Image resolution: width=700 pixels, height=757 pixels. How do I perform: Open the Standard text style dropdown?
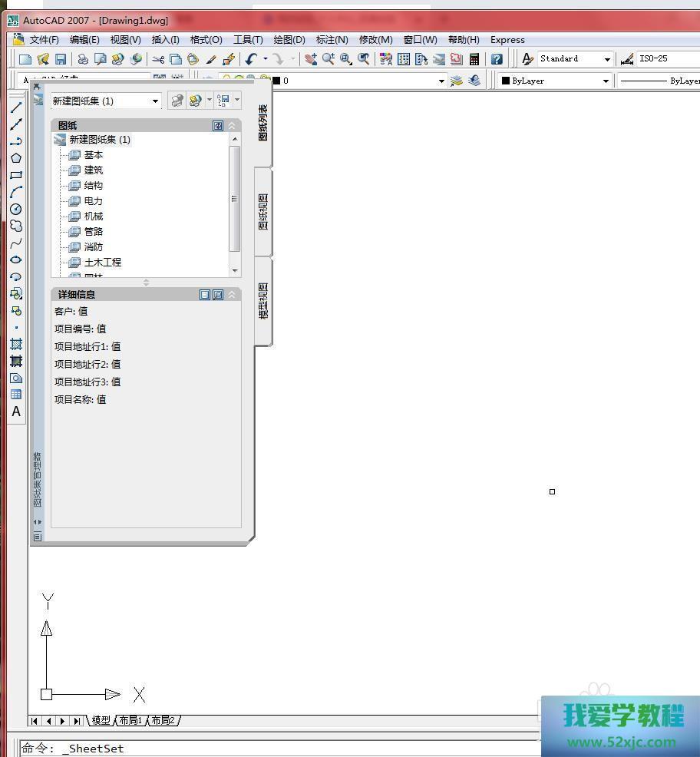pos(606,59)
